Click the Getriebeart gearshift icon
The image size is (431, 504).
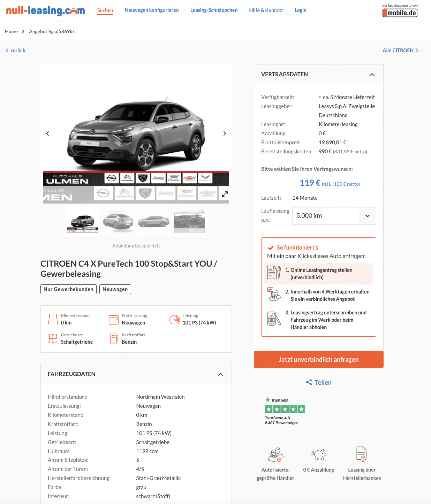click(53, 338)
